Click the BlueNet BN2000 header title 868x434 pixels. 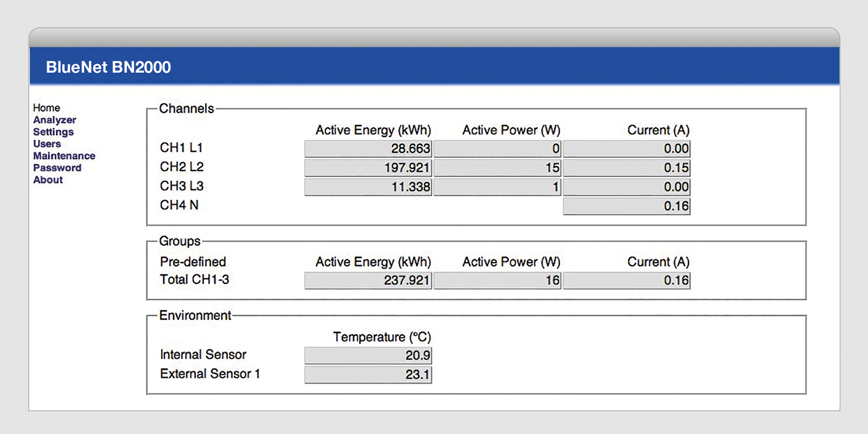point(108,67)
